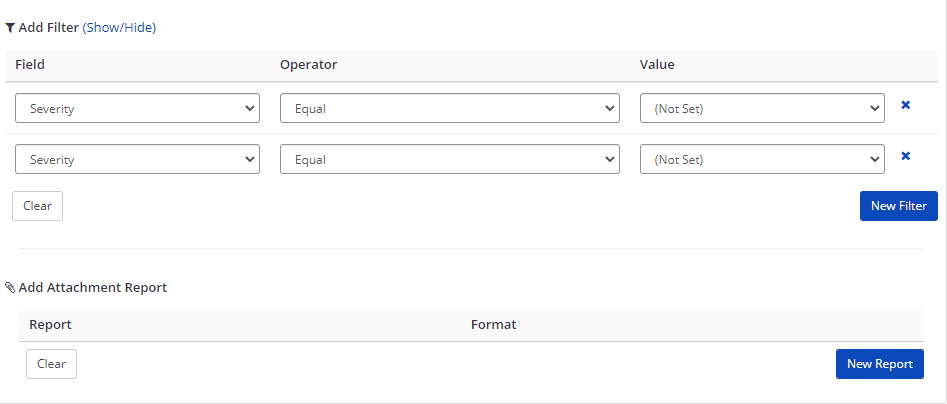Click the Field column header
The width and height of the screenshot is (947, 404).
pyautogui.click(x=30, y=65)
